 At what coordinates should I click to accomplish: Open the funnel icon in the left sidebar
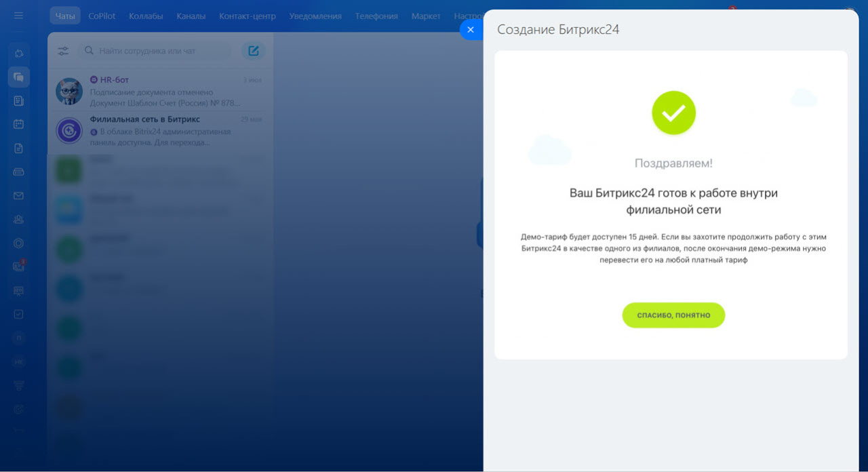pos(18,385)
